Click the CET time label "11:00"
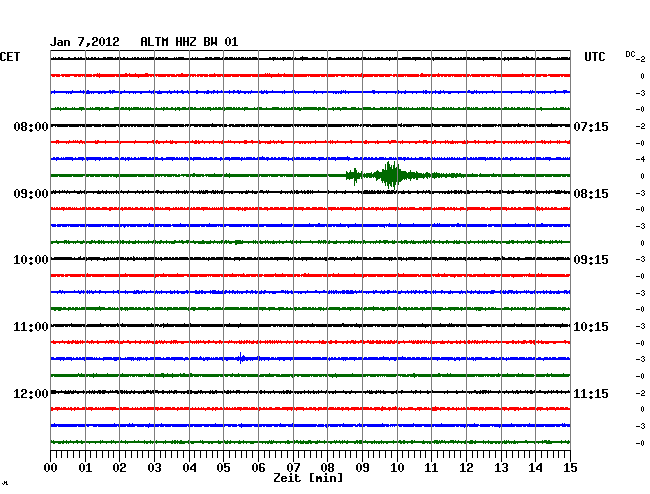Viewport: 650px width, 494px height. [x=31, y=327]
